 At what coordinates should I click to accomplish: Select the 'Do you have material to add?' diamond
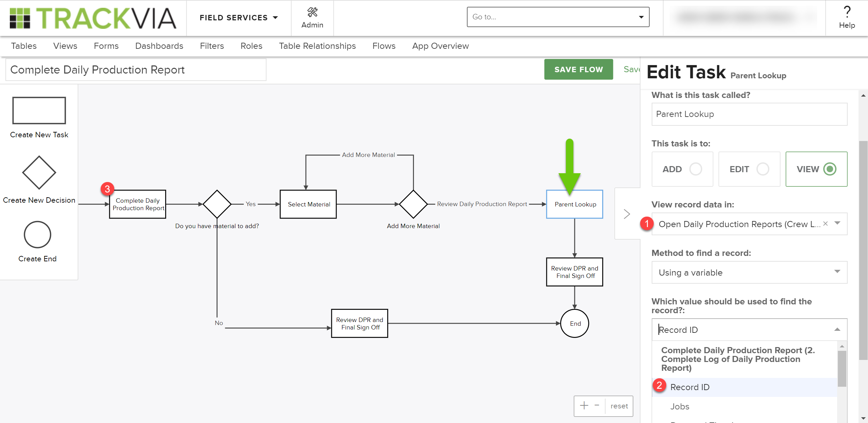point(217,204)
